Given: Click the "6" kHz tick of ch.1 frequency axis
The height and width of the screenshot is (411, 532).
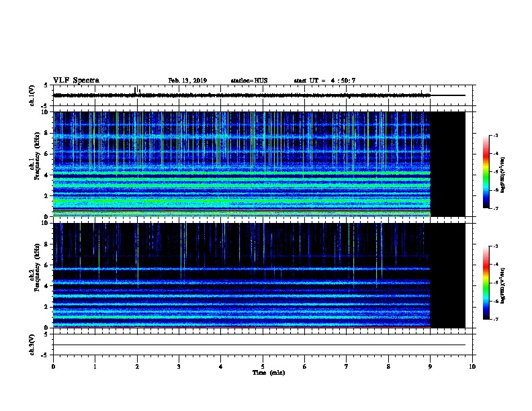Looking at the screenshot, I should [46, 154].
